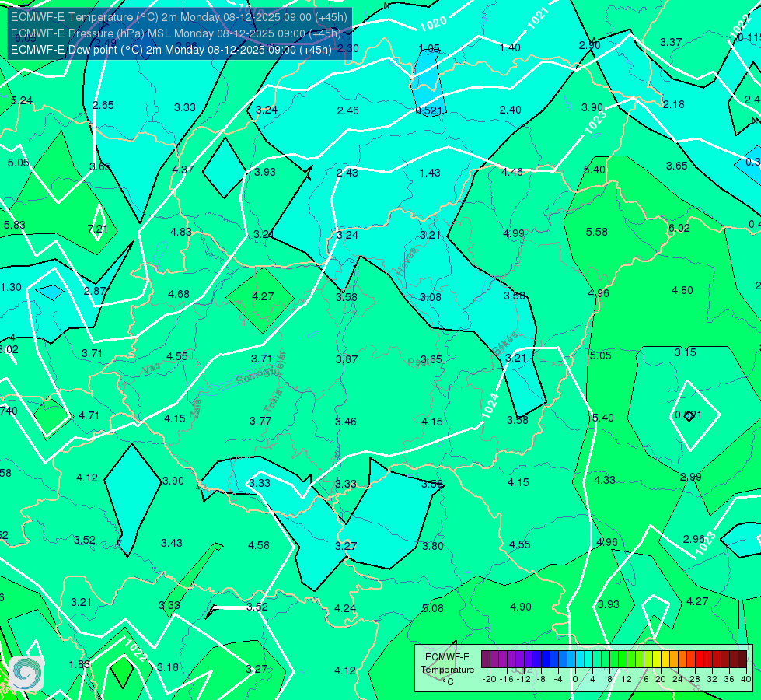This screenshot has width=761, height=700.
Task: Click the 3.18 temperature value
Action: (168, 667)
